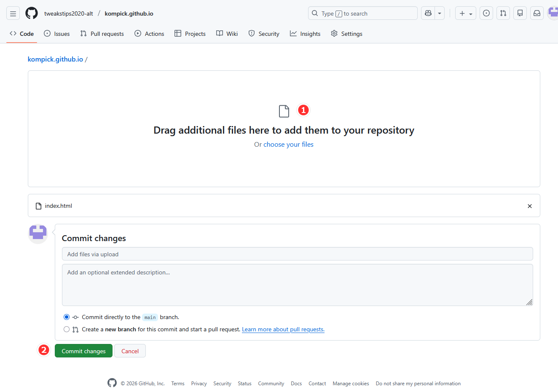
Task: Open your saved bookmarks icon
Action: pyautogui.click(x=520, y=13)
